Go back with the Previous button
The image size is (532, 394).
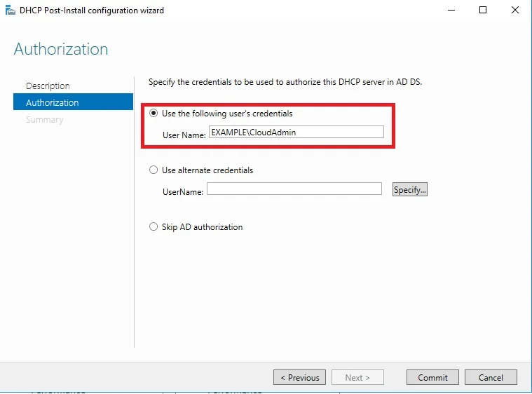299,377
